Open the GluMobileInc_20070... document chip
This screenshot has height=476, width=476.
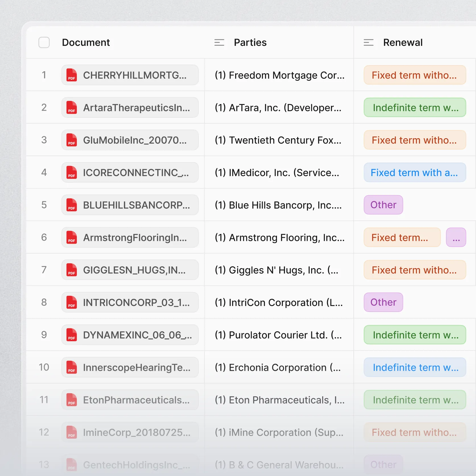click(x=130, y=140)
